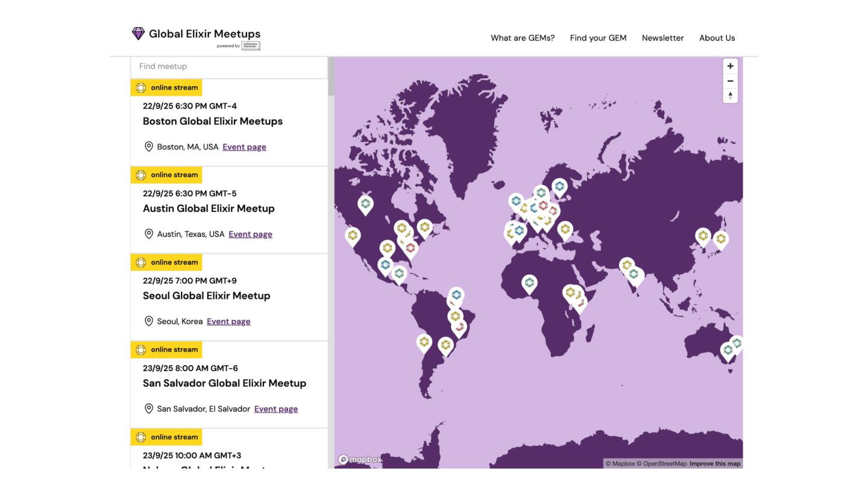Click the location pin icon beside Seoul, Korea
The image size is (868, 488).
coord(149,322)
